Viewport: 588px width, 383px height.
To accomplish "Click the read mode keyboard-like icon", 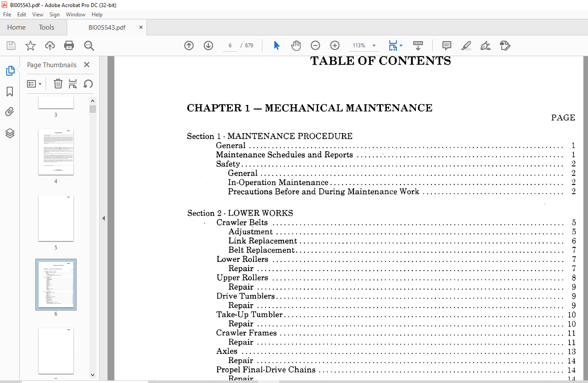I will click(x=418, y=46).
